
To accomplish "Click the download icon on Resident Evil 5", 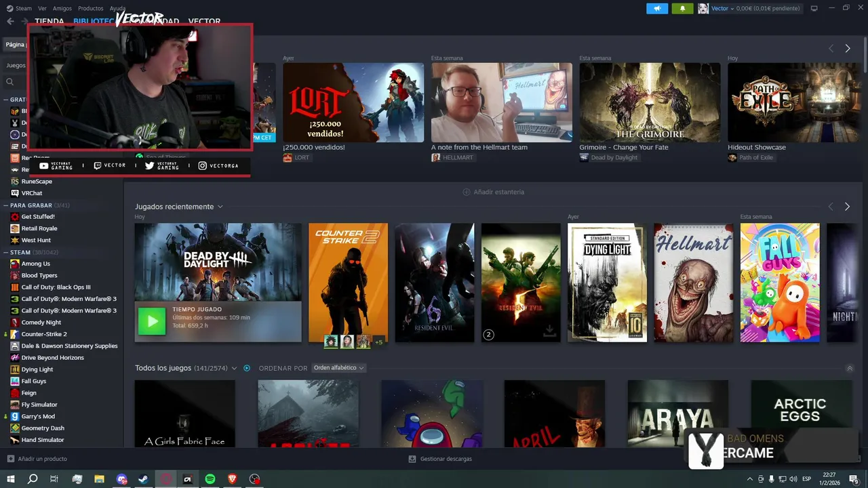I will click(x=549, y=331).
